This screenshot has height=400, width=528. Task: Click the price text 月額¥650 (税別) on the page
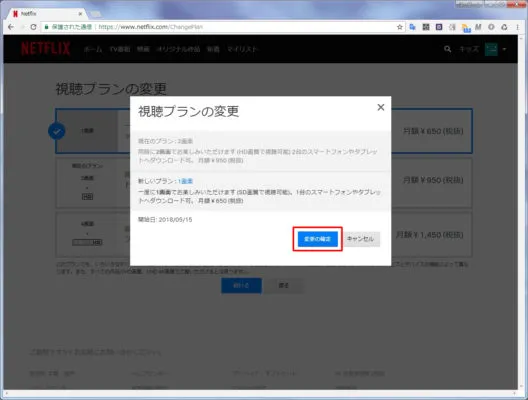coord(433,131)
